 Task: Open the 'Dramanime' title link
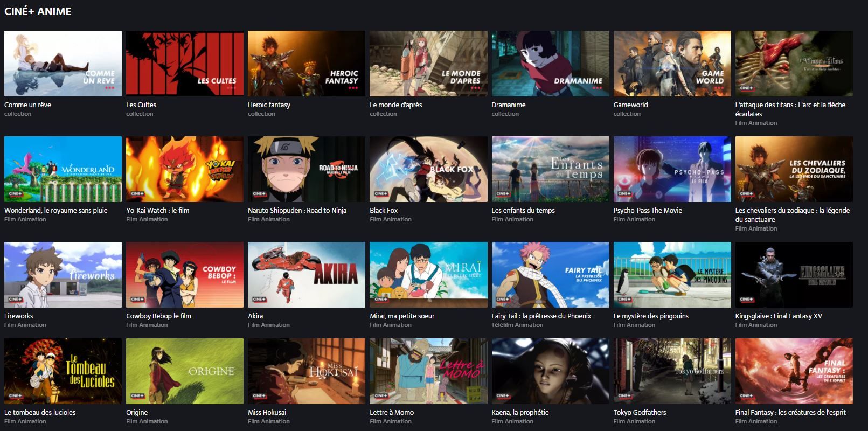(x=509, y=105)
